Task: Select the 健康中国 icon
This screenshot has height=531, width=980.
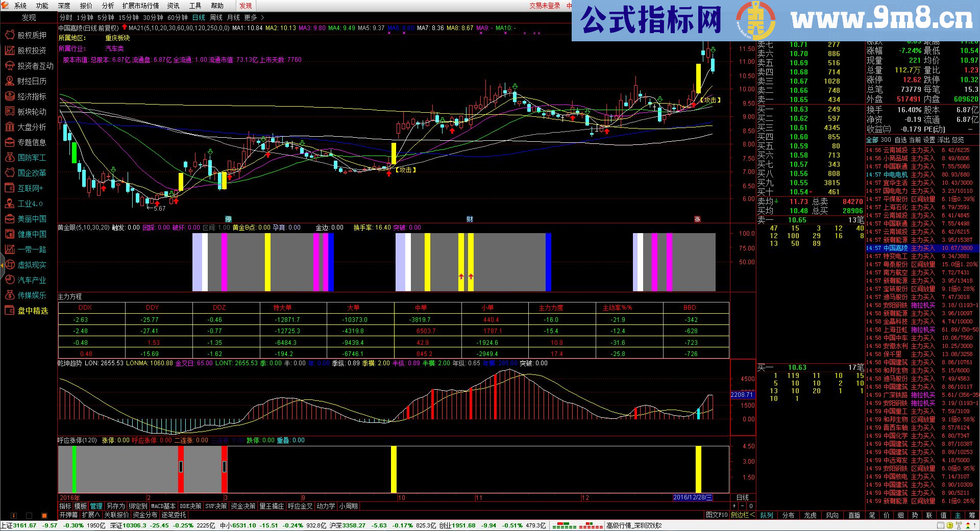Action: click(9, 234)
